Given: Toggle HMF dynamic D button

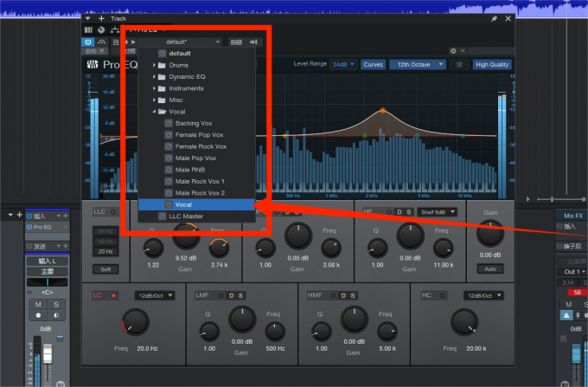Looking at the screenshot, I should [x=343, y=296].
